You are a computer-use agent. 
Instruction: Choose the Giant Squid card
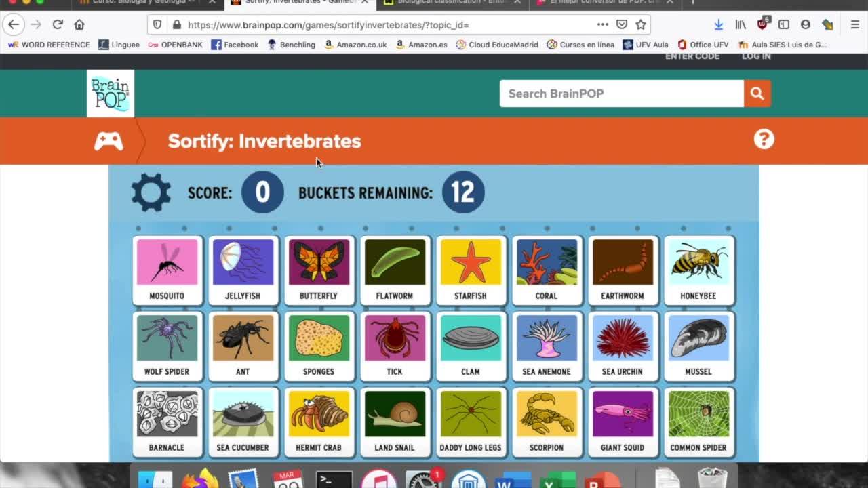point(623,422)
